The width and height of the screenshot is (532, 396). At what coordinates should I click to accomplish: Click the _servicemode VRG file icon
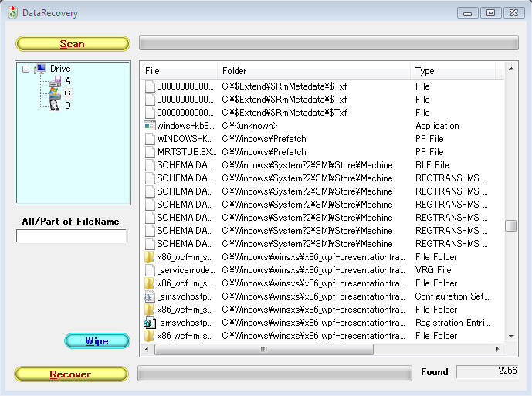point(151,270)
